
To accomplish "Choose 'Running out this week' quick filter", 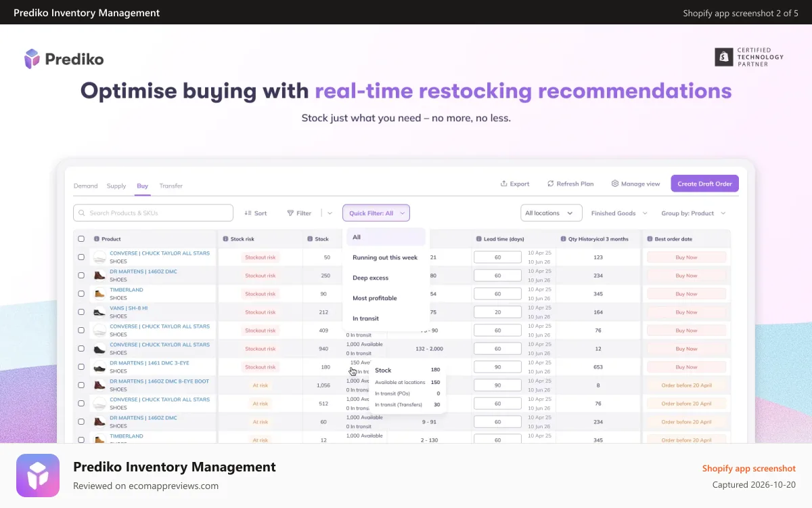I will (386, 257).
